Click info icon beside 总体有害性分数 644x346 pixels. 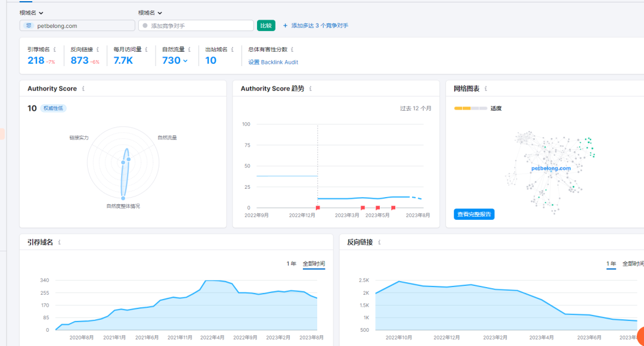tap(292, 50)
